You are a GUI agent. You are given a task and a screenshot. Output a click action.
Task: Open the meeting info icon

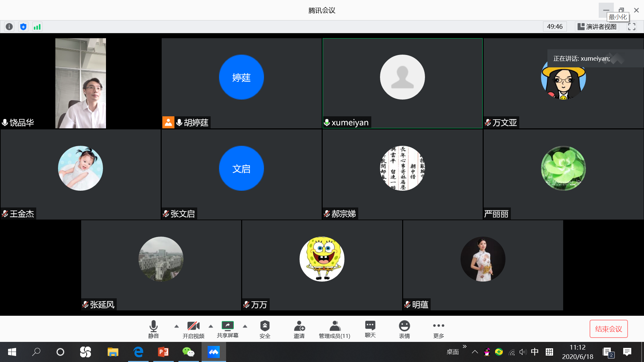(9, 27)
